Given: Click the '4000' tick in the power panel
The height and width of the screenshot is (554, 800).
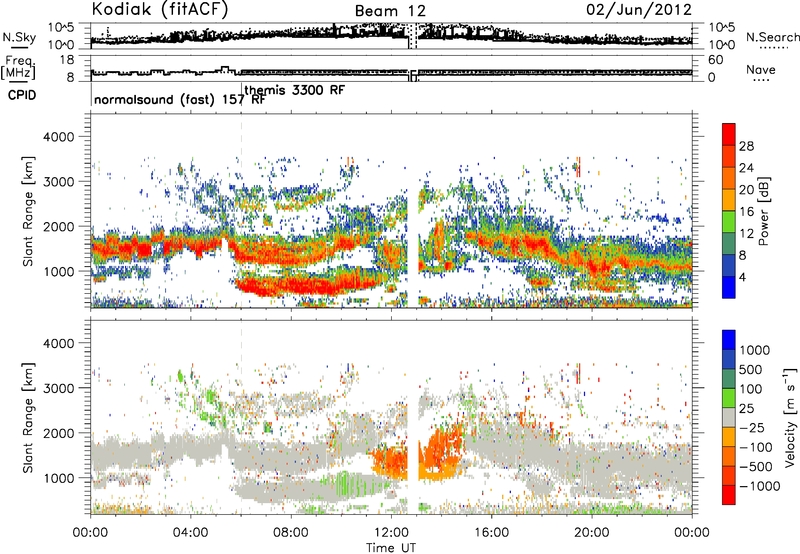Looking at the screenshot, I should pos(59,137).
